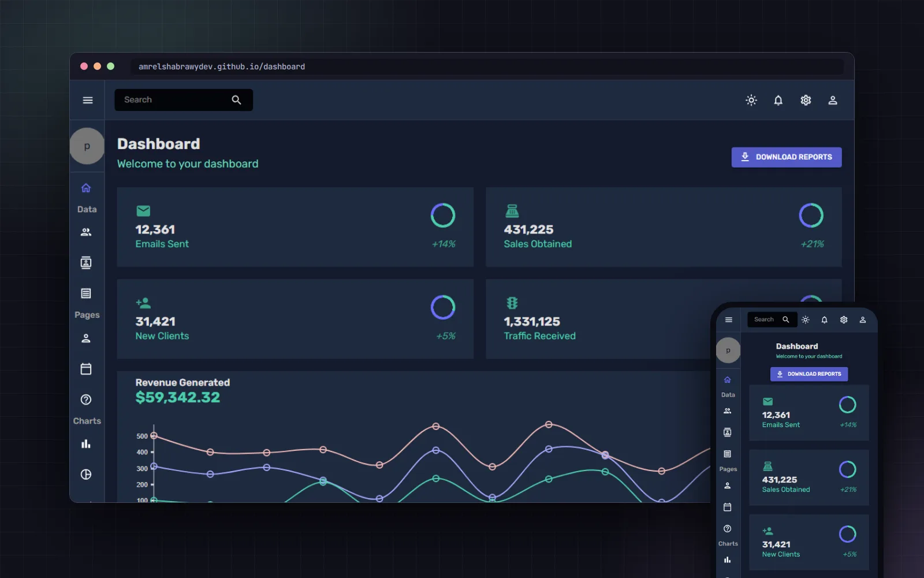Open the invoices list icon in the desktop sidebar
The width and height of the screenshot is (924, 578).
click(x=86, y=294)
